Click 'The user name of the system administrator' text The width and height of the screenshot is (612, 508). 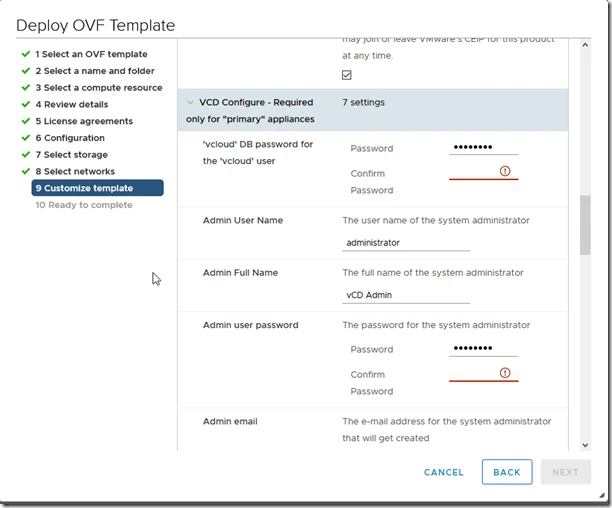(436, 220)
